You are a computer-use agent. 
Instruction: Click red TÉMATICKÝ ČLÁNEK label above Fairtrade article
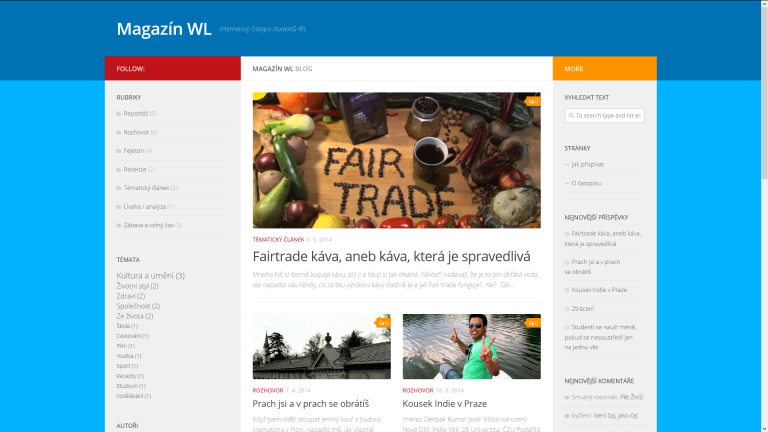(x=278, y=240)
